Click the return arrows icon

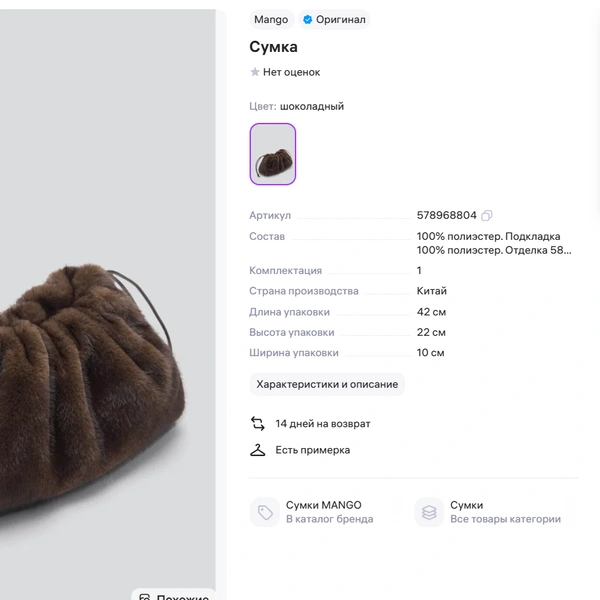point(258,424)
